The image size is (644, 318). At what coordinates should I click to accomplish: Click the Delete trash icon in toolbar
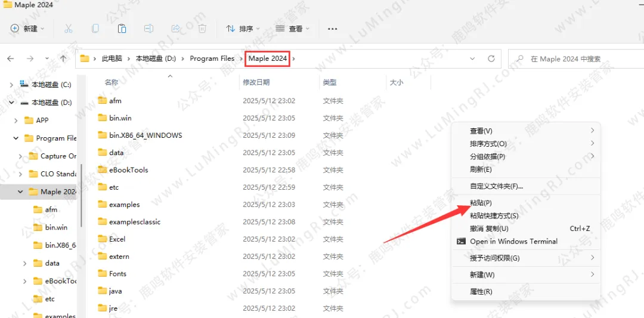point(202,29)
